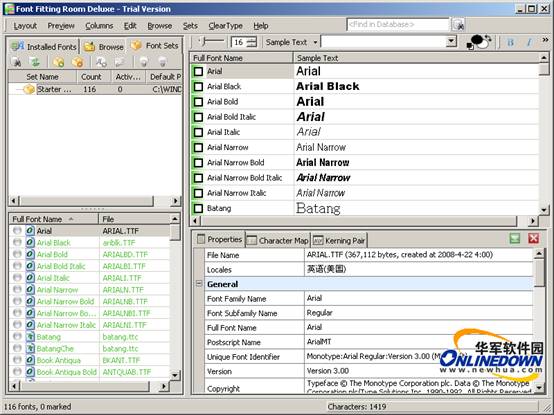Tick the checkbox for Arial Narrow Bold
The height and width of the screenshot is (415, 554).
tap(199, 162)
